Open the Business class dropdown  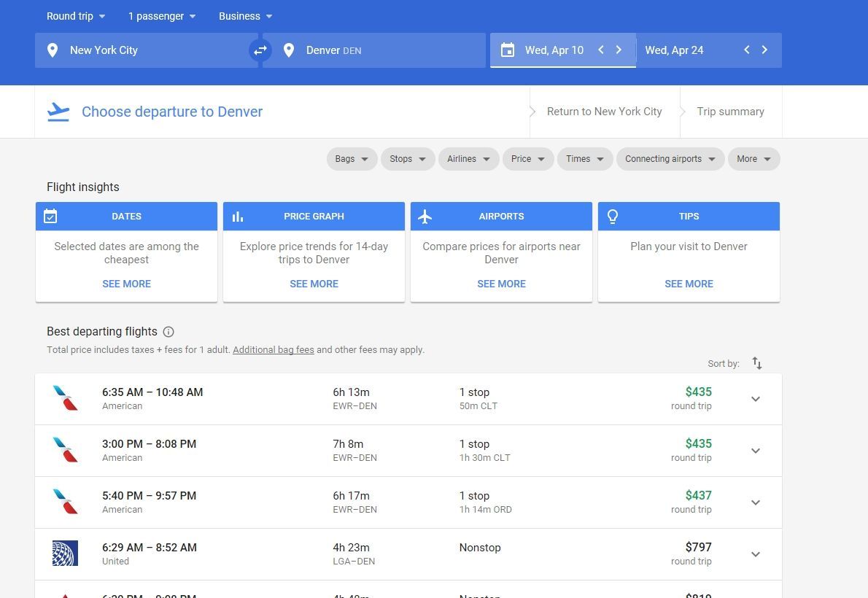pyautogui.click(x=245, y=16)
